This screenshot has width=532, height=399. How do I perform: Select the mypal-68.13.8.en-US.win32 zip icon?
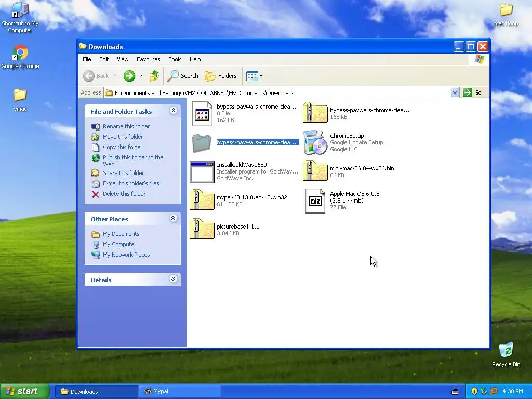coord(202,200)
